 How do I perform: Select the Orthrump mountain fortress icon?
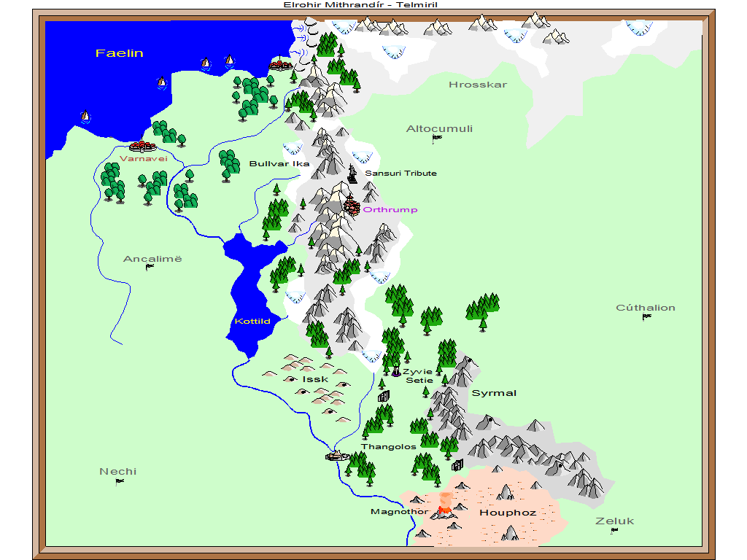click(352, 205)
